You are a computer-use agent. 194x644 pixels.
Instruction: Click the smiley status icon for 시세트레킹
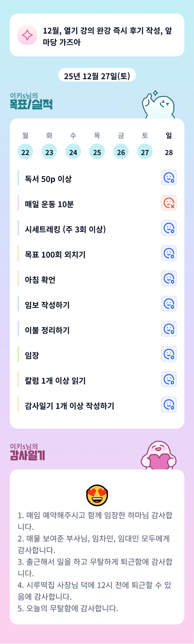[169, 228]
